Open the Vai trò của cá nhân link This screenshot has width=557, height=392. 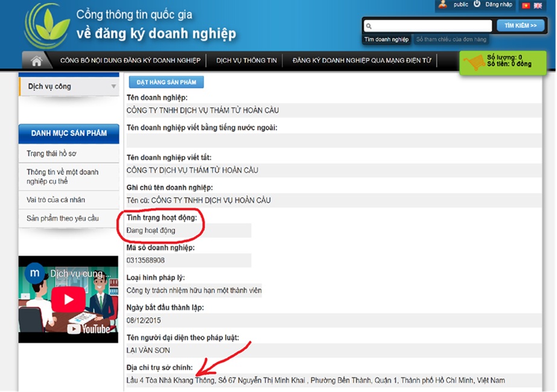tap(56, 200)
